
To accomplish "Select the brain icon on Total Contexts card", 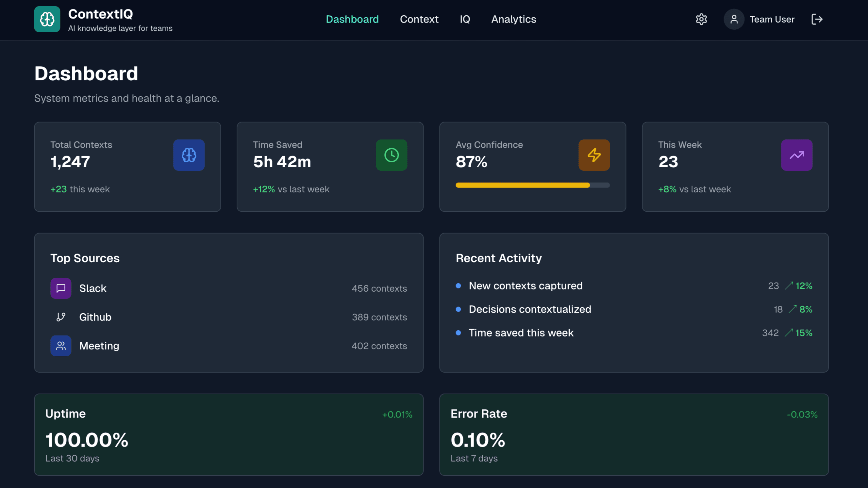I will point(189,155).
